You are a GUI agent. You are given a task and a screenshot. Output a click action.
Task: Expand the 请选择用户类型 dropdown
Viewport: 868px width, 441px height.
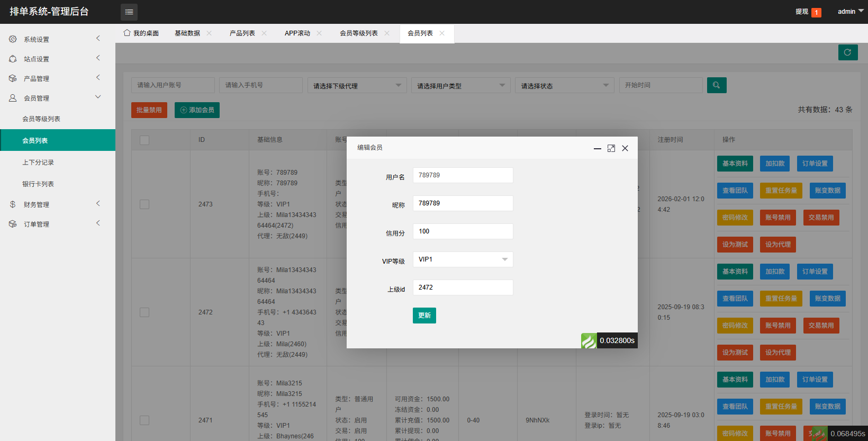coord(460,86)
